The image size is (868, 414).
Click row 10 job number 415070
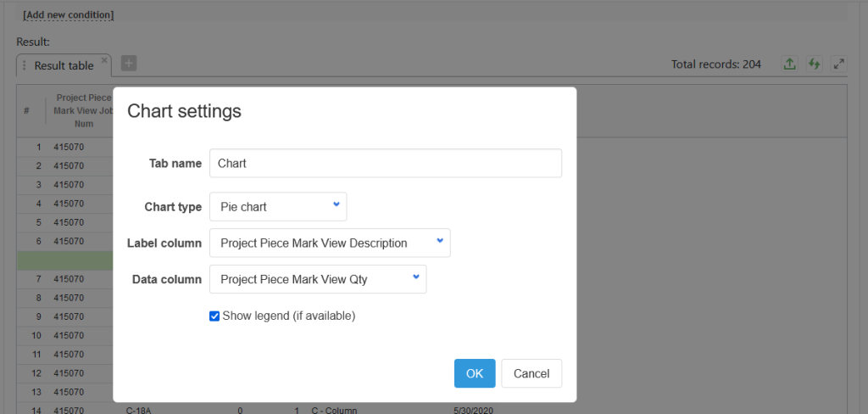click(69, 335)
